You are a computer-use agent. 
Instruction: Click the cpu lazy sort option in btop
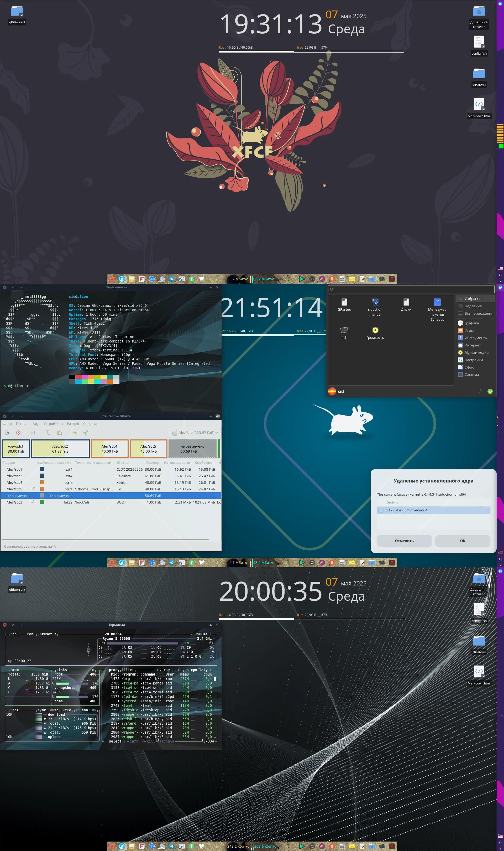(x=199, y=670)
